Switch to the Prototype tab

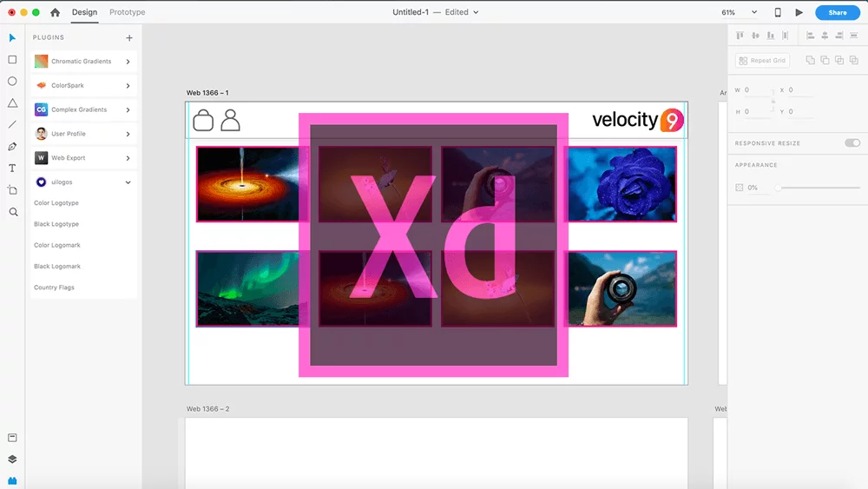[x=128, y=12]
